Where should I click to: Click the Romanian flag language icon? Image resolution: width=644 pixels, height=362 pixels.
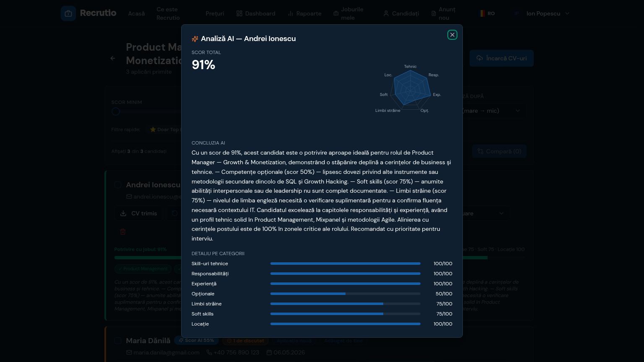pos(482,13)
